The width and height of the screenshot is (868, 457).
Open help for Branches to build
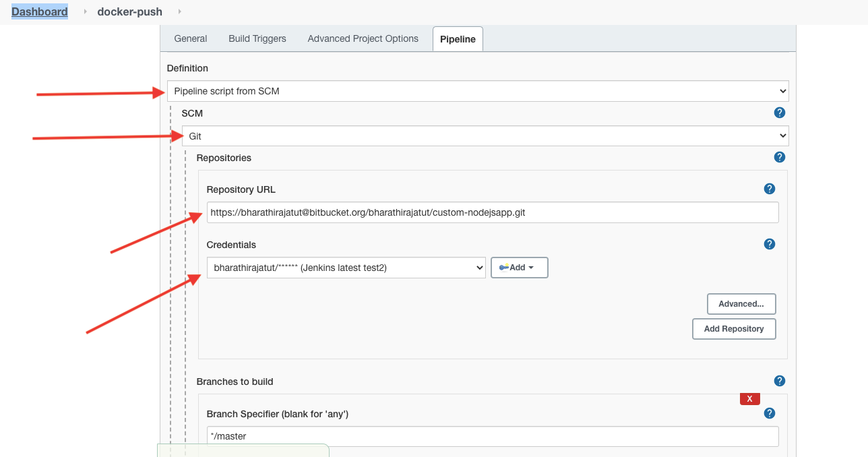[x=780, y=381]
